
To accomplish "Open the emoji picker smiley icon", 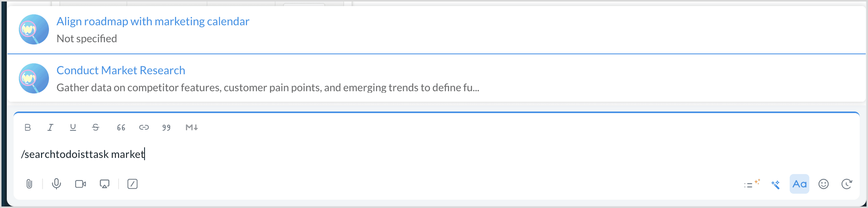I will 824,184.
